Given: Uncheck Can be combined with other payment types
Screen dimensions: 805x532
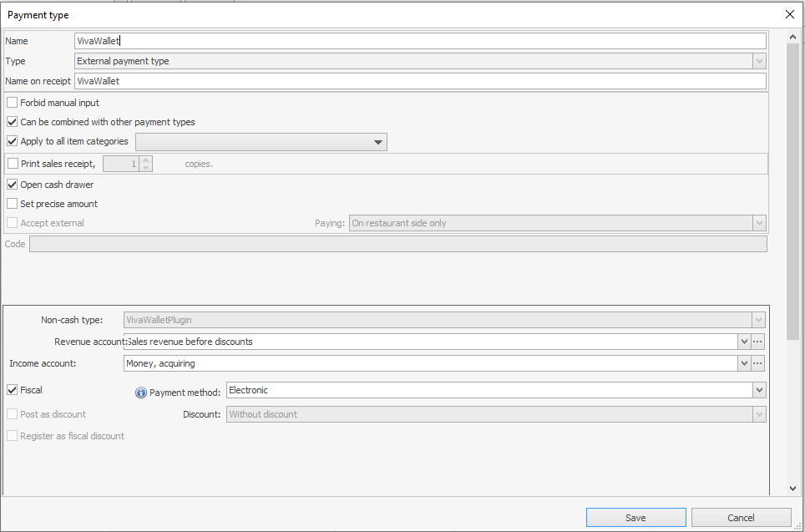Looking at the screenshot, I should click(x=13, y=122).
